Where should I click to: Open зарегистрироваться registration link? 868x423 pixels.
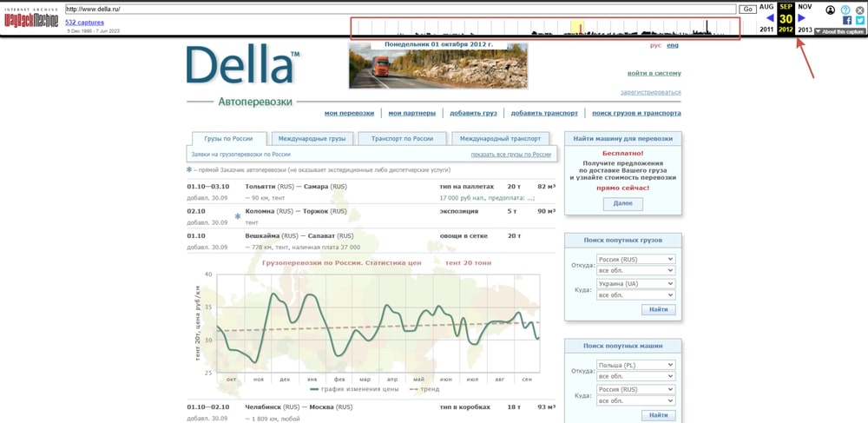(650, 92)
